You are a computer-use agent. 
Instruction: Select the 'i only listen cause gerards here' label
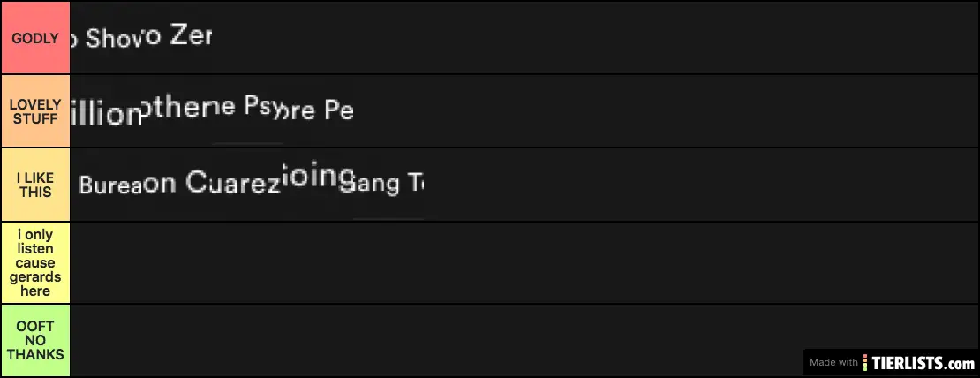[x=35, y=262]
